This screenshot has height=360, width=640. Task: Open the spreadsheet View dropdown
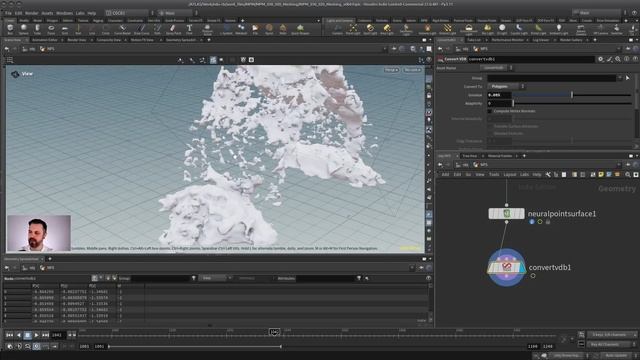215,278
